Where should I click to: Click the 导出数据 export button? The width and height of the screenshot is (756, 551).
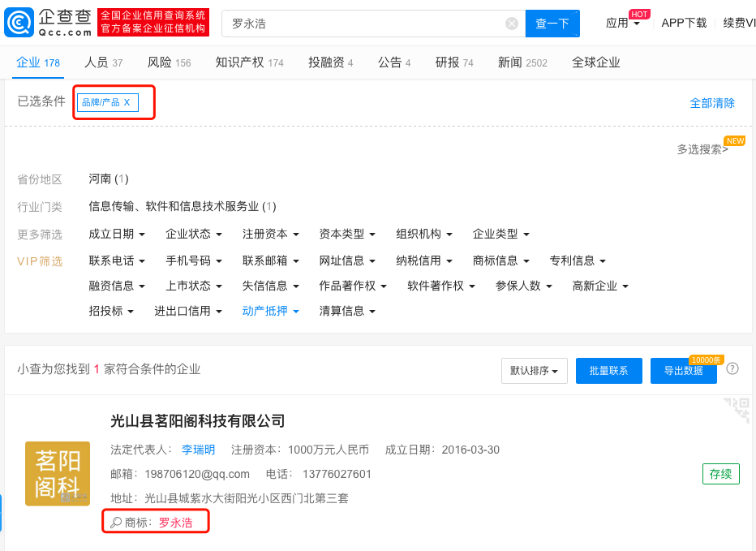684,371
